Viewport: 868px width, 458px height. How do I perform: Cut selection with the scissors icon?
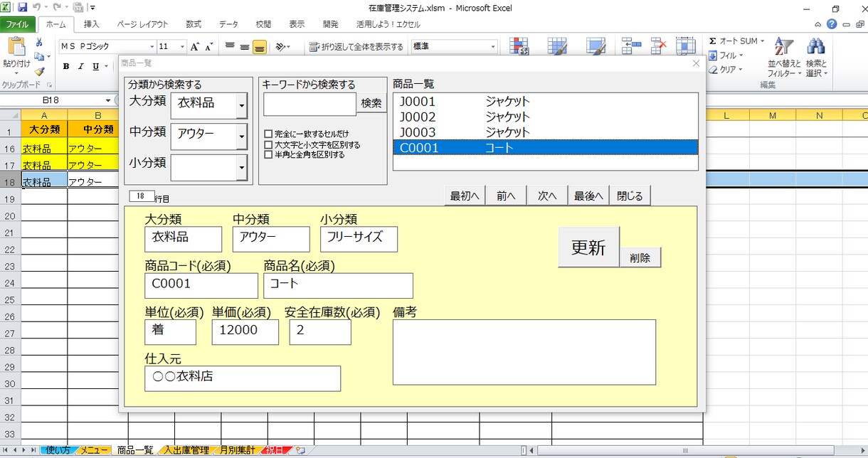pos(39,43)
